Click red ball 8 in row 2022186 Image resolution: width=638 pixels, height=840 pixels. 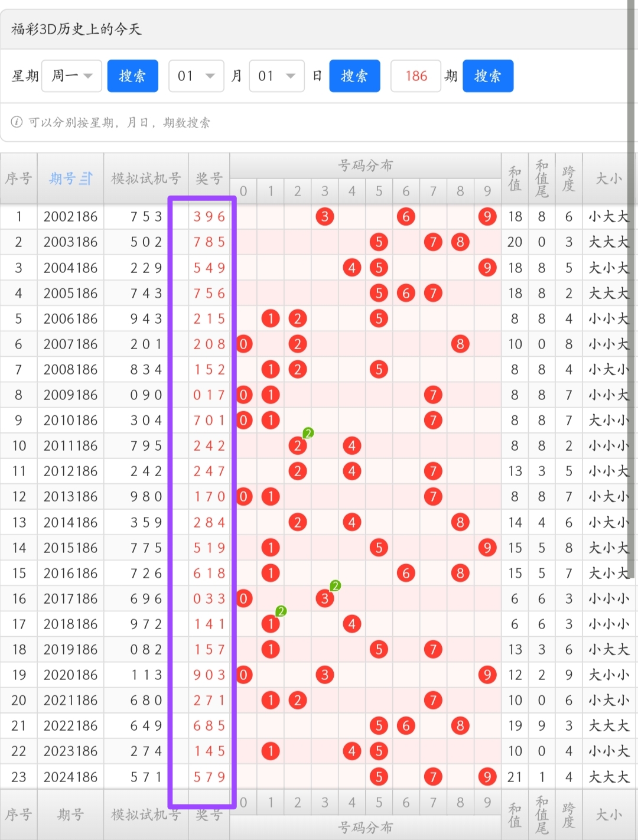click(460, 726)
